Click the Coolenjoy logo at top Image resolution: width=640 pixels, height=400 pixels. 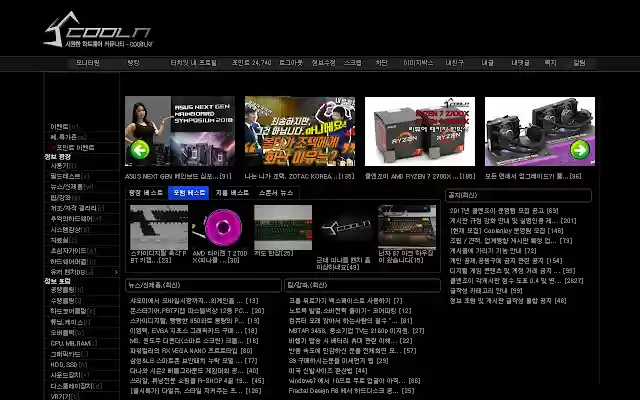point(98,29)
